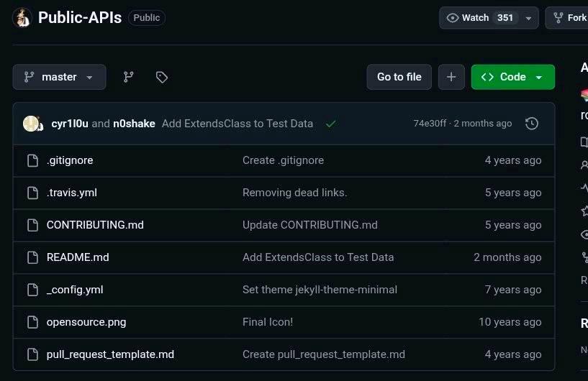Open the pull_request_template.md file
The height and width of the screenshot is (381, 588).
(x=110, y=354)
